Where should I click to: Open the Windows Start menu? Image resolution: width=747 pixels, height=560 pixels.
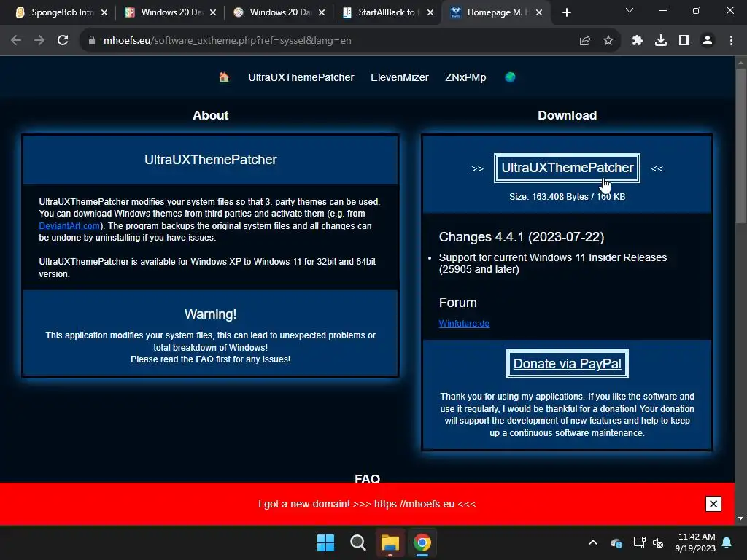click(326, 542)
